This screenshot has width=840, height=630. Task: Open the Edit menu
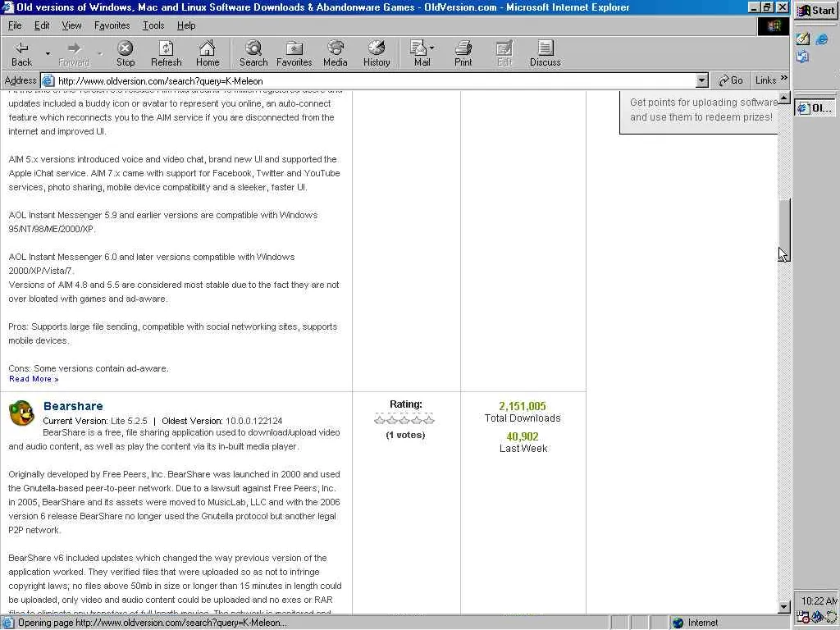(x=42, y=25)
